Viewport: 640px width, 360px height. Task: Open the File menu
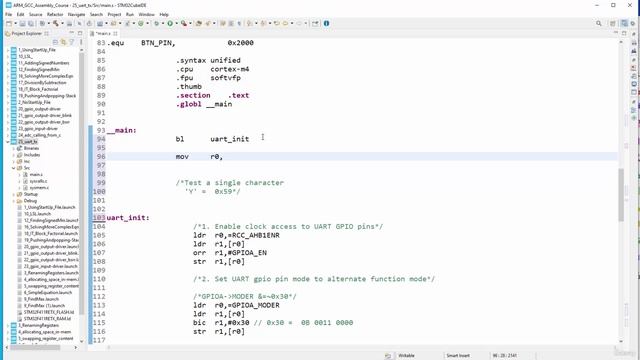(x=8, y=14)
